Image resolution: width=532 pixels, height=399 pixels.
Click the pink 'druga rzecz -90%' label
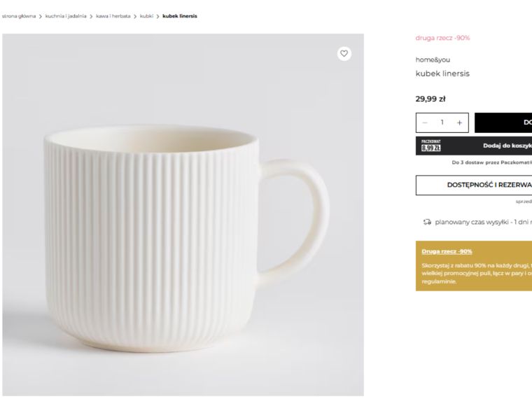point(442,38)
